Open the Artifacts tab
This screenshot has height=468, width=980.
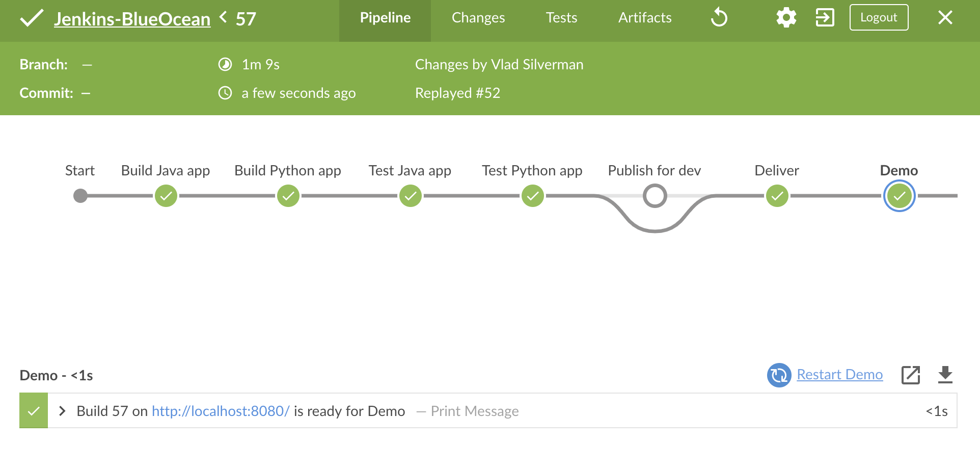click(x=645, y=18)
